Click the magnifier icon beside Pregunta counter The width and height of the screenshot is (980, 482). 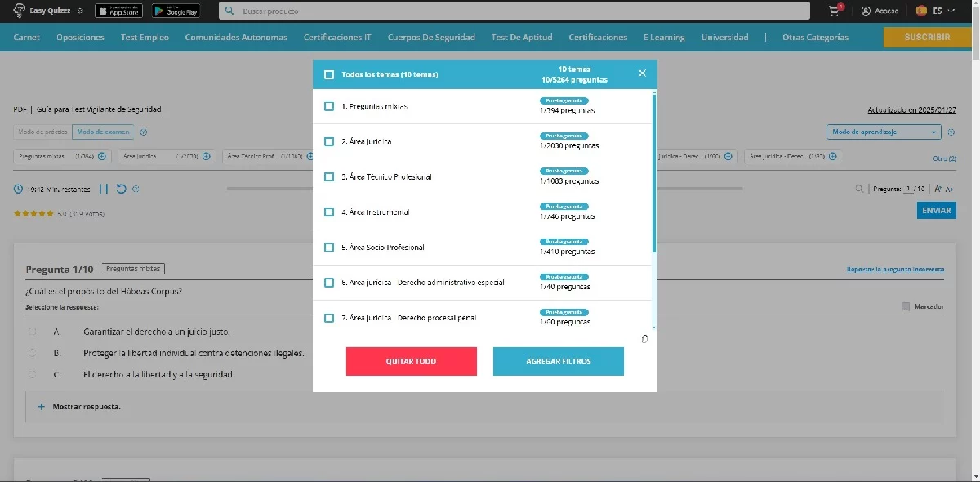tap(859, 189)
